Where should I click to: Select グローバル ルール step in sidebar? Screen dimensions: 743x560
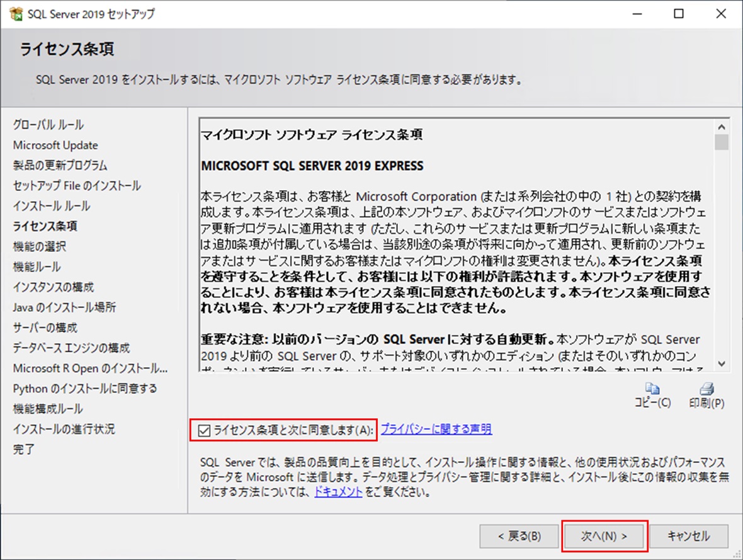click(48, 125)
